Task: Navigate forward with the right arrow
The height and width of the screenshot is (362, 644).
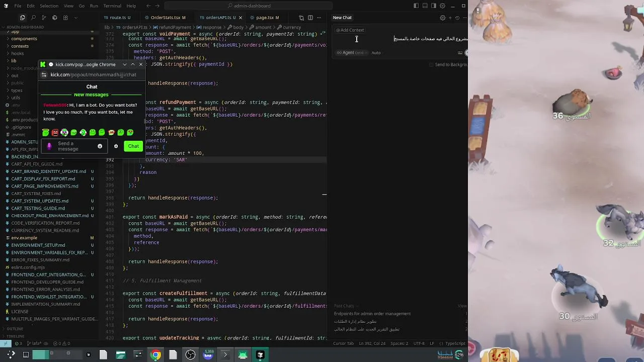Action: (x=157, y=6)
